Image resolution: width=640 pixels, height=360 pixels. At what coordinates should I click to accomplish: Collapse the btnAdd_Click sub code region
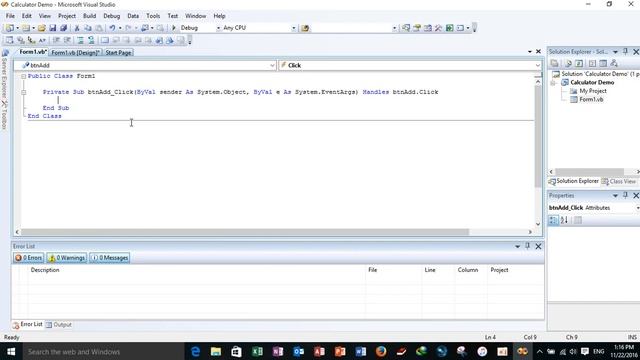(24, 92)
